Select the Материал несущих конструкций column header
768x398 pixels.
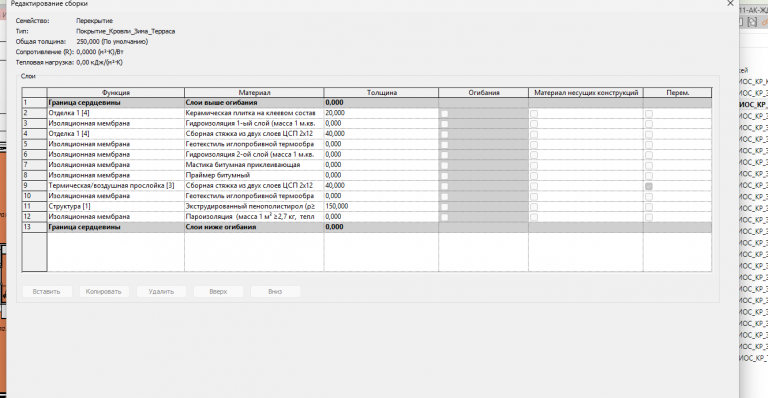pyautogui.click(x=586, y=93)
